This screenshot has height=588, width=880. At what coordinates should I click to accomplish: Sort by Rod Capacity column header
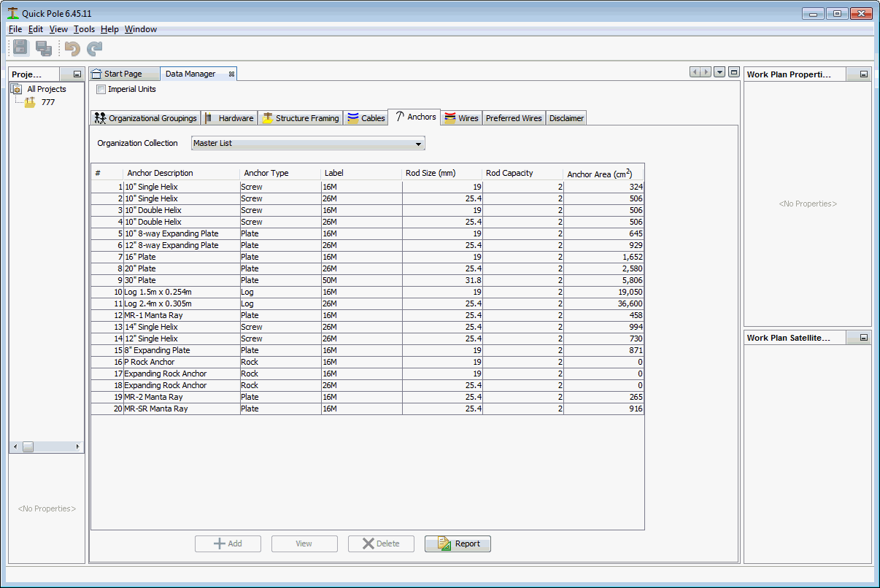click(523, 173)
